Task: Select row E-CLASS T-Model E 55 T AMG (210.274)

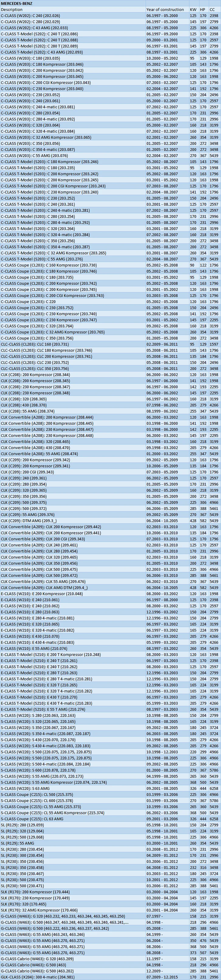Action: click(x=110, y=710)
